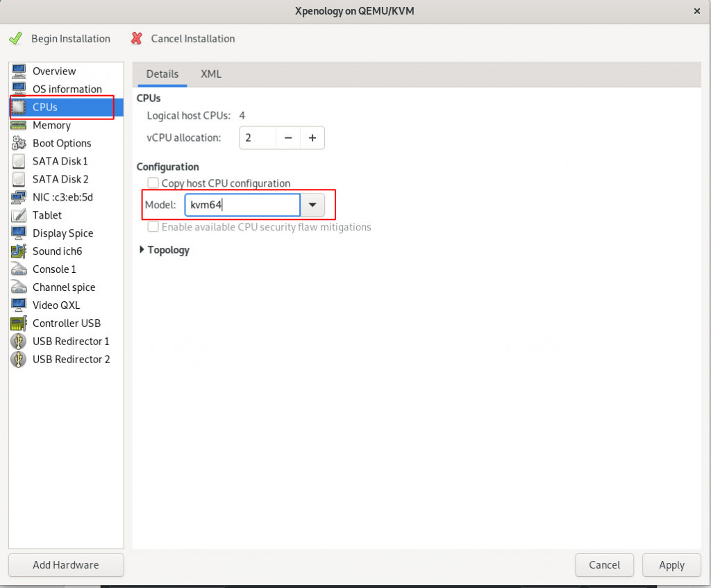Click the CPUs chip icon
This screenshot has width=711, height=588.
pos(19,107)
